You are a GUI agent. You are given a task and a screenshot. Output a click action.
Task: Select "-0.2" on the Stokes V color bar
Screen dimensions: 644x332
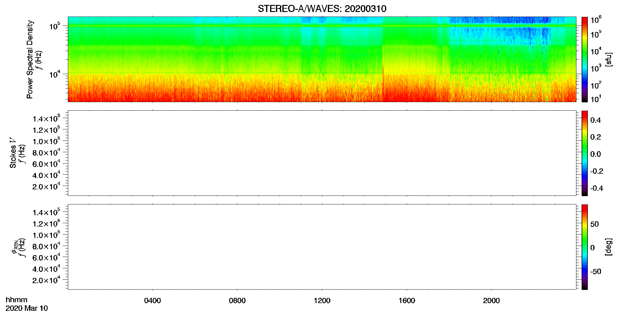click(x=597, y=171)
